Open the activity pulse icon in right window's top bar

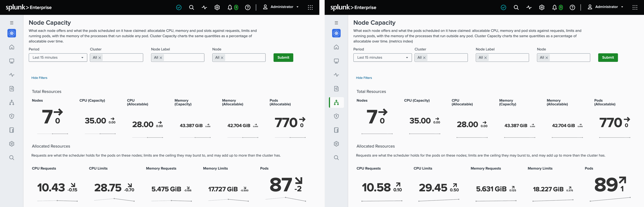529,7
